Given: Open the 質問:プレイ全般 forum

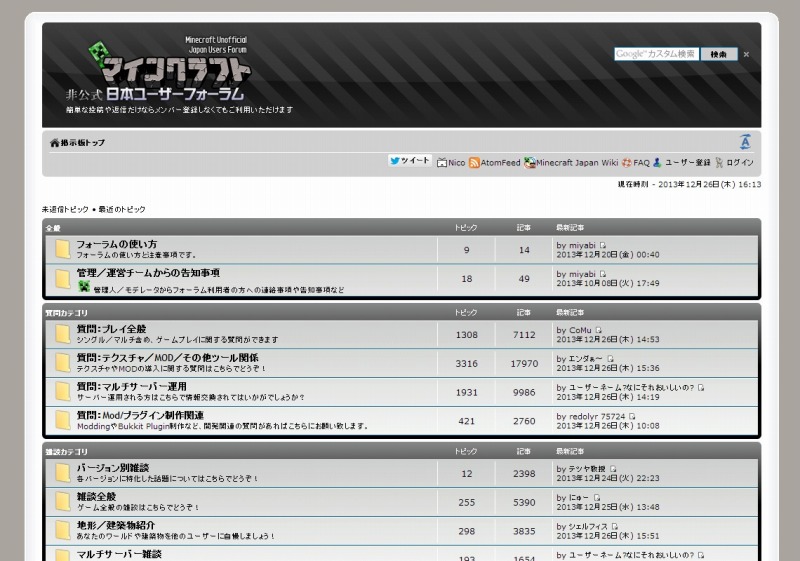Looking at the screenshot, I should coord(111,329).
